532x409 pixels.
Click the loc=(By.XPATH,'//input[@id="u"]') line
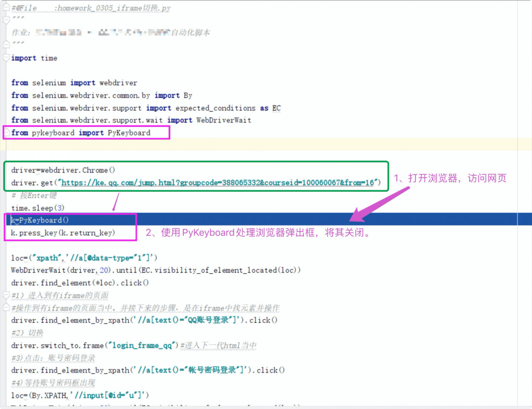pyautogui.click(x=80, y=395)
